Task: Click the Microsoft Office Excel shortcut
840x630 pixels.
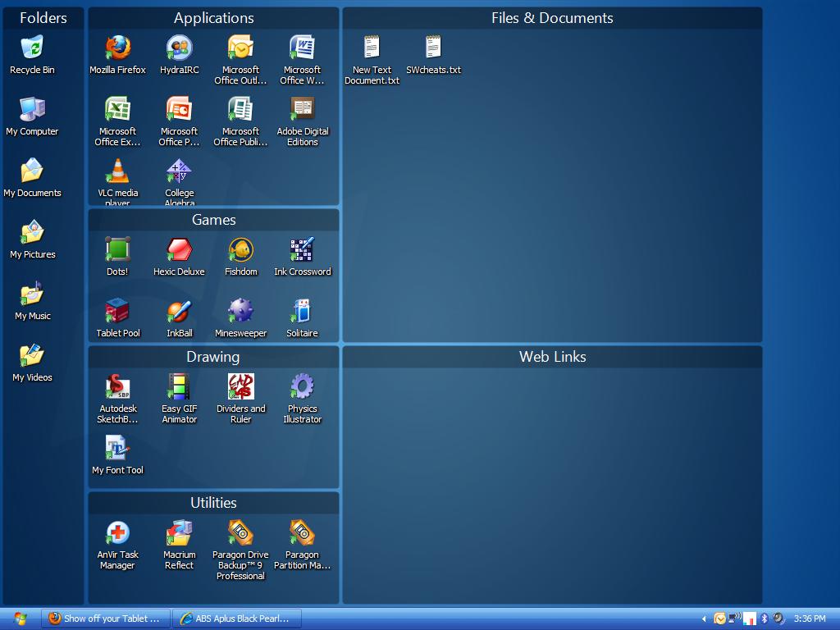Action: pos(117,109)
